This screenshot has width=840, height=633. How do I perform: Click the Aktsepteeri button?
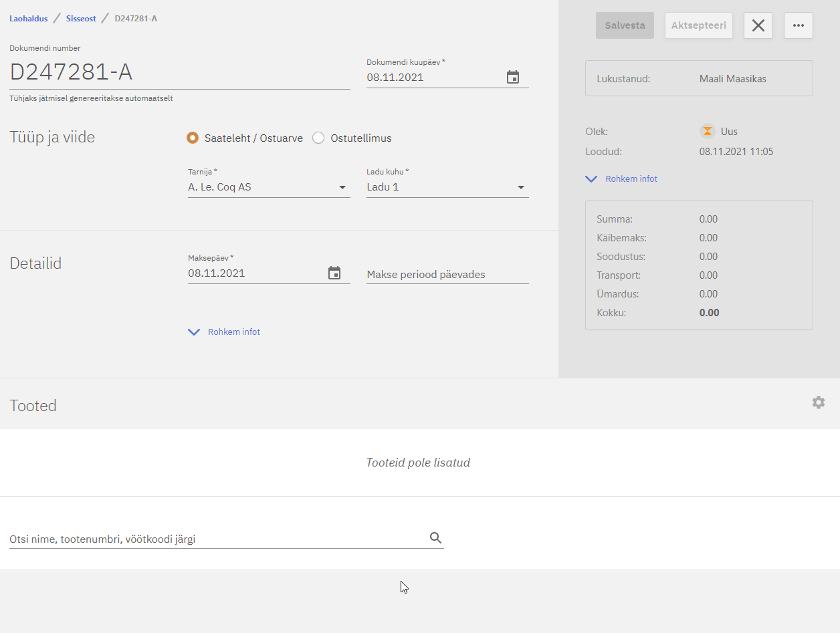pyautogui.click(x=698, y=25)
